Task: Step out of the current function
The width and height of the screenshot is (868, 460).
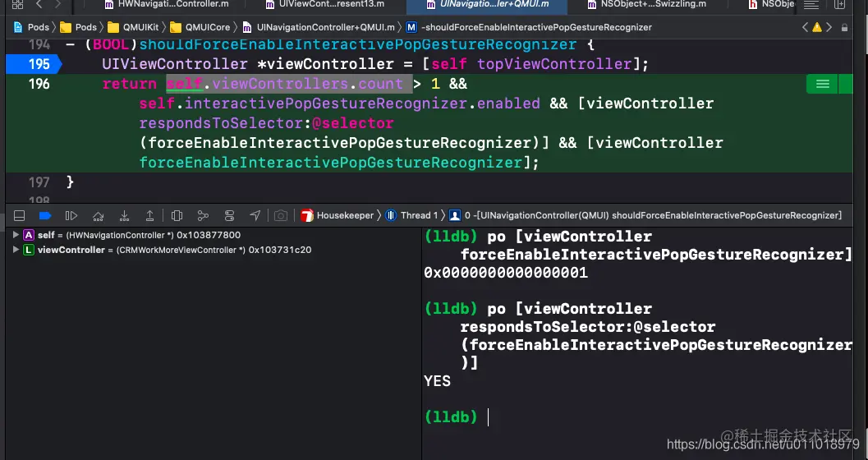Action: [150, 215]
